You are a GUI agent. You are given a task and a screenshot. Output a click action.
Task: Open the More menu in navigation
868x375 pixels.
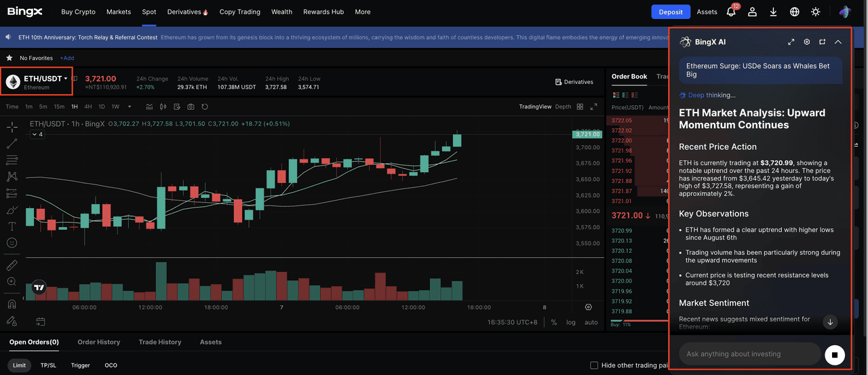[362, 12]
